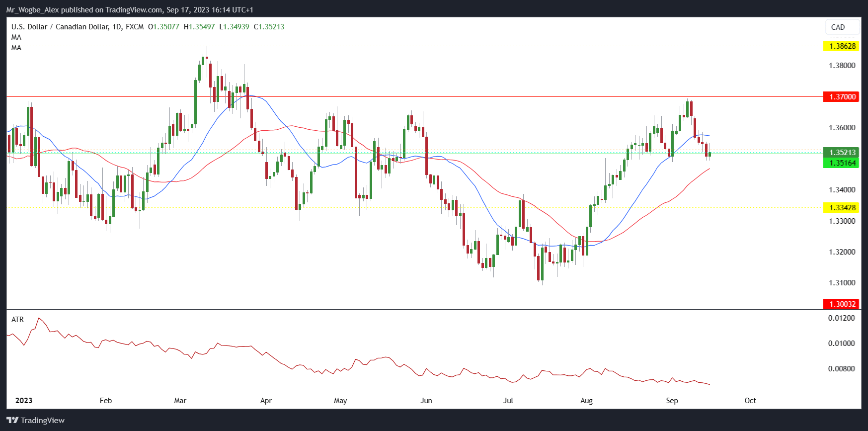Click the CAD currency label box
Screen dimensions: 868x431
[x=842, y=27]
